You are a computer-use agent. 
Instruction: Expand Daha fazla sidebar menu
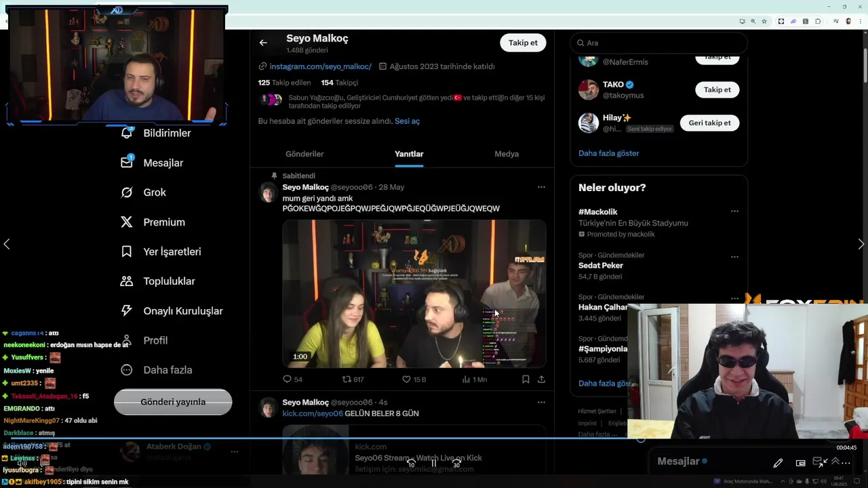coord(157,370)
